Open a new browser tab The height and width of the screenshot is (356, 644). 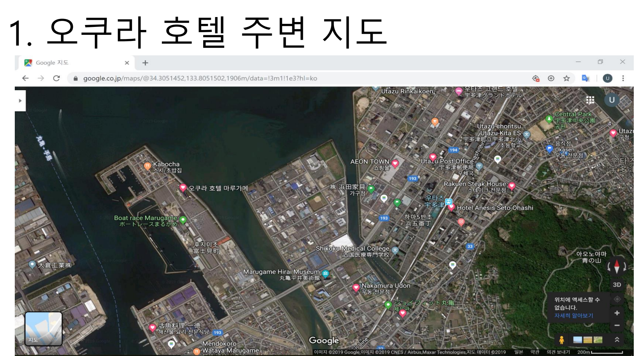coord(145,63)
